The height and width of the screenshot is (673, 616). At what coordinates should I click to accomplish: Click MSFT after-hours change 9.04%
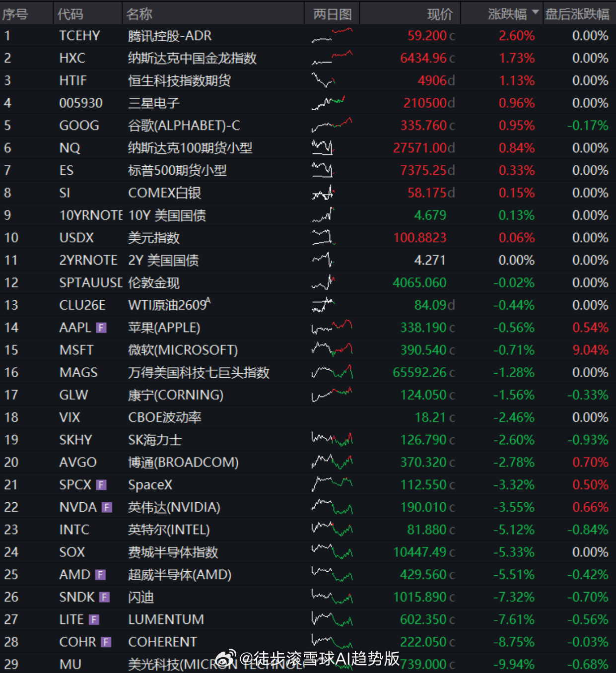tap(590, 350)
